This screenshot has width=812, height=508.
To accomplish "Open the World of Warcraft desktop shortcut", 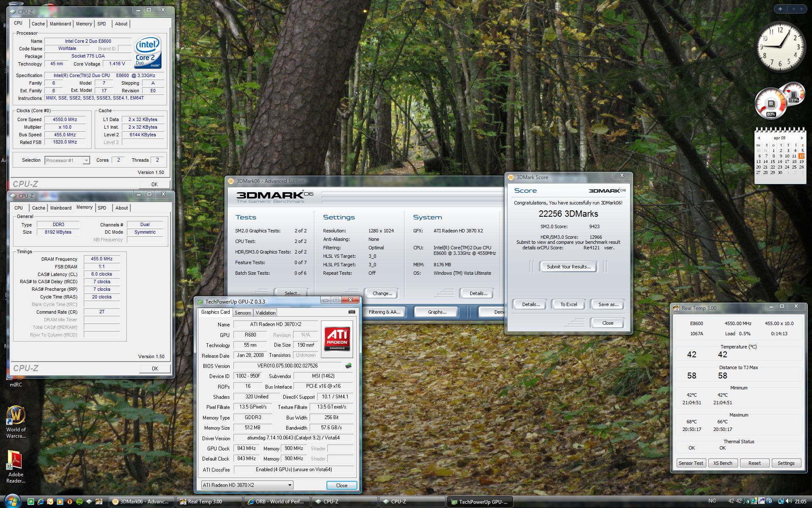I will tap(16, 422).
